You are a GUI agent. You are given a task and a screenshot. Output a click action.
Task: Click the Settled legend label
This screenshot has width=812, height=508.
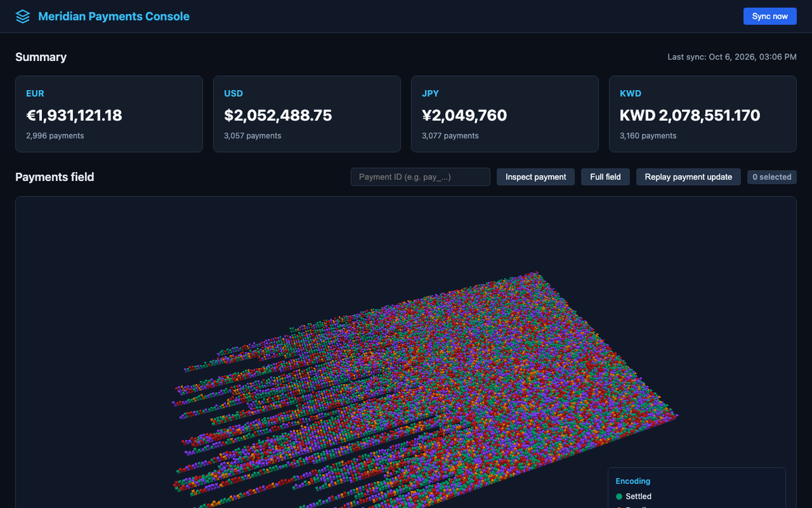[639, 496]
